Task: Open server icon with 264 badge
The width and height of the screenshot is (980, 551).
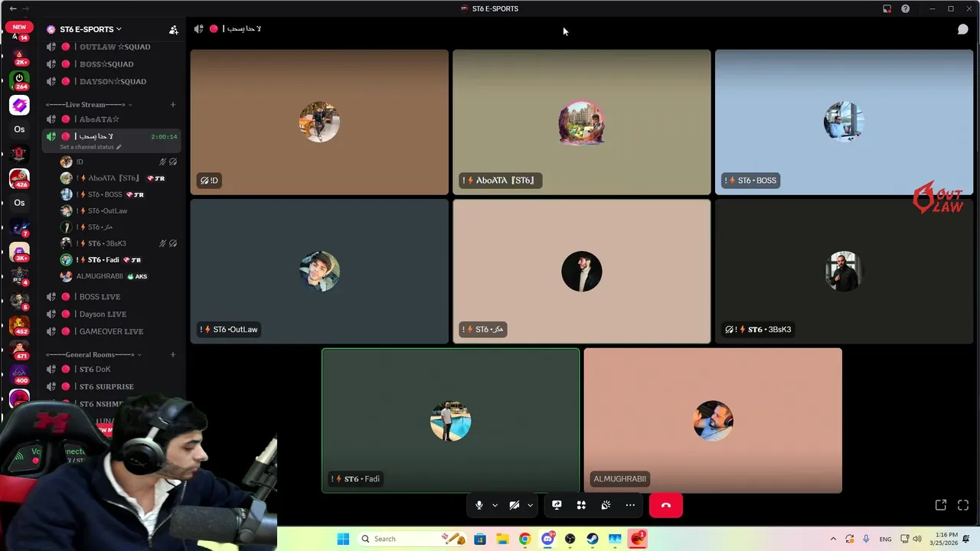Action: tap(19, 80)
